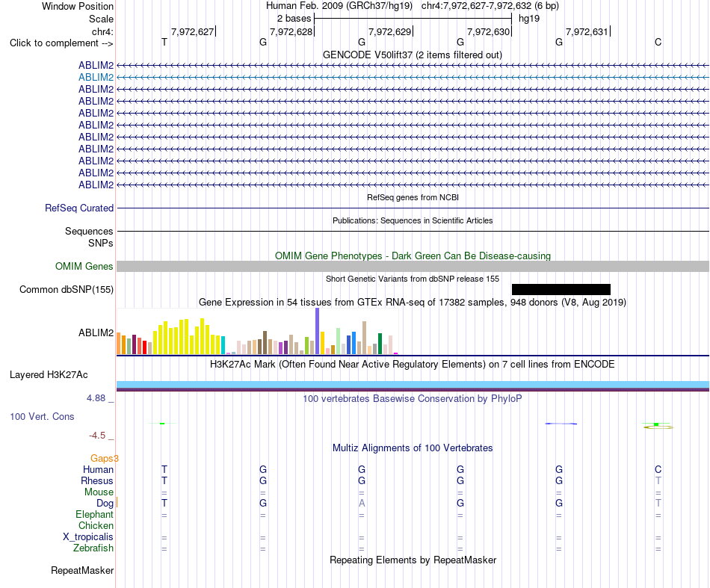Click the Mouse species label
This screenshot has width=710, height=588.
99,492
